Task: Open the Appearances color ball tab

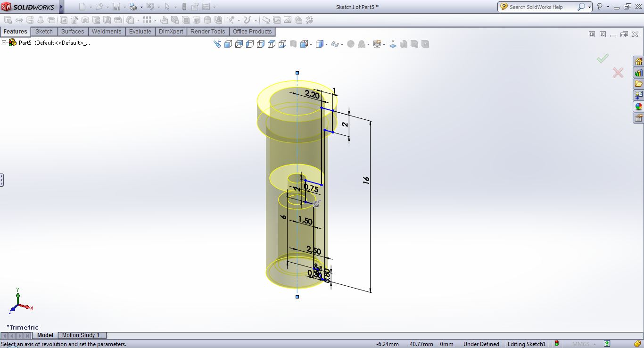Action: point(638,107)
